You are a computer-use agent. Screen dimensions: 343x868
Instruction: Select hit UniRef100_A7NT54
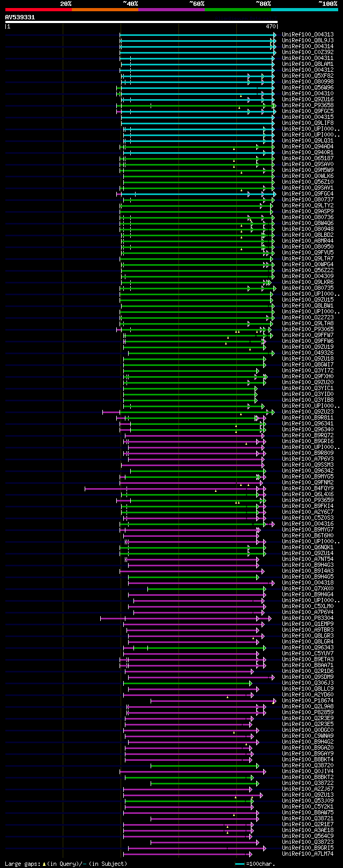pos(308,559)
